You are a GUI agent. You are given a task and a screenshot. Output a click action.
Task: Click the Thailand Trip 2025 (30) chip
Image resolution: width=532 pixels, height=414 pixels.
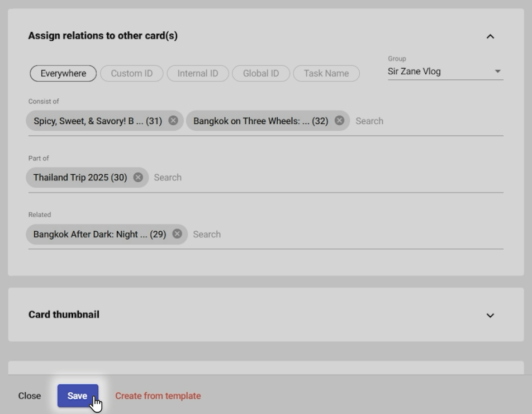tap(80, 178)
